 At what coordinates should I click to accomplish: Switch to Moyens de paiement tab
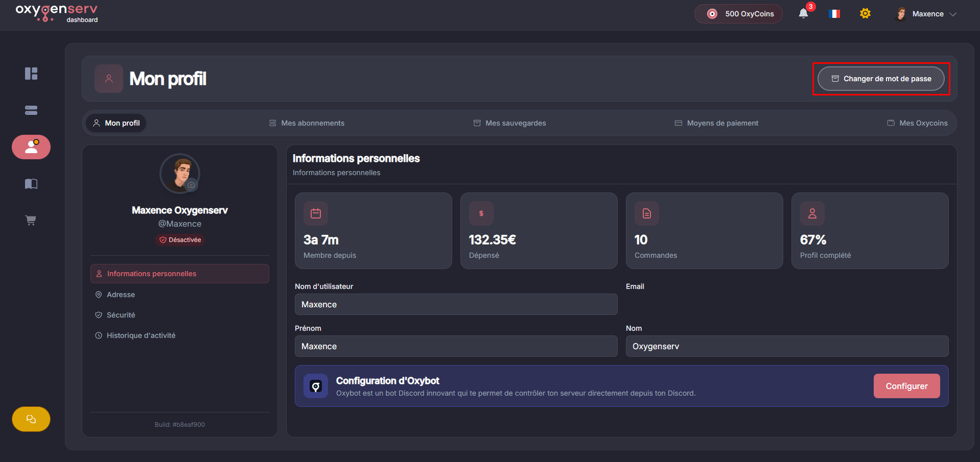[x=716, y=123]
